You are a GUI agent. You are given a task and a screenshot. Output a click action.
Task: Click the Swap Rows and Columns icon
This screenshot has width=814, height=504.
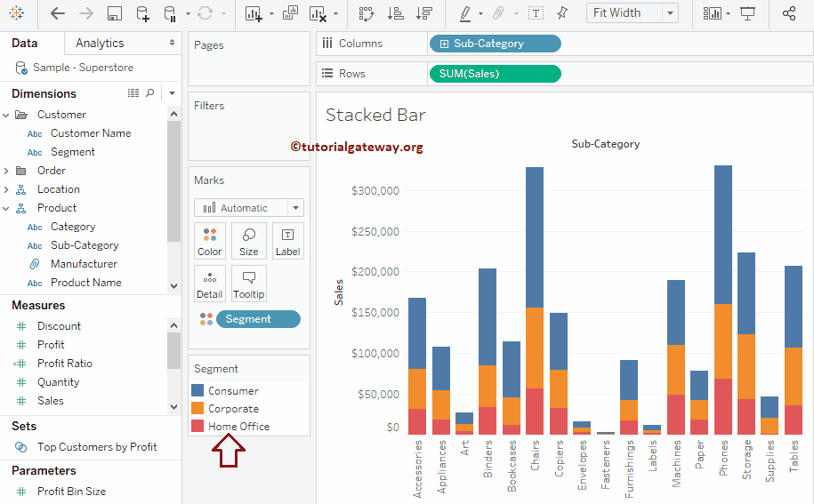366,13
